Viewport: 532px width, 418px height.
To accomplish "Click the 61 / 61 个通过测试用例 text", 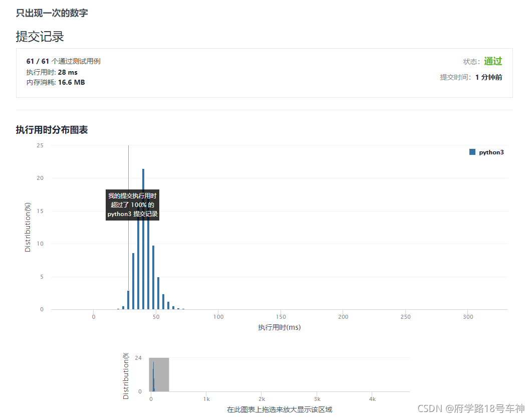I will pyautogui.click(x=64, y=61).
